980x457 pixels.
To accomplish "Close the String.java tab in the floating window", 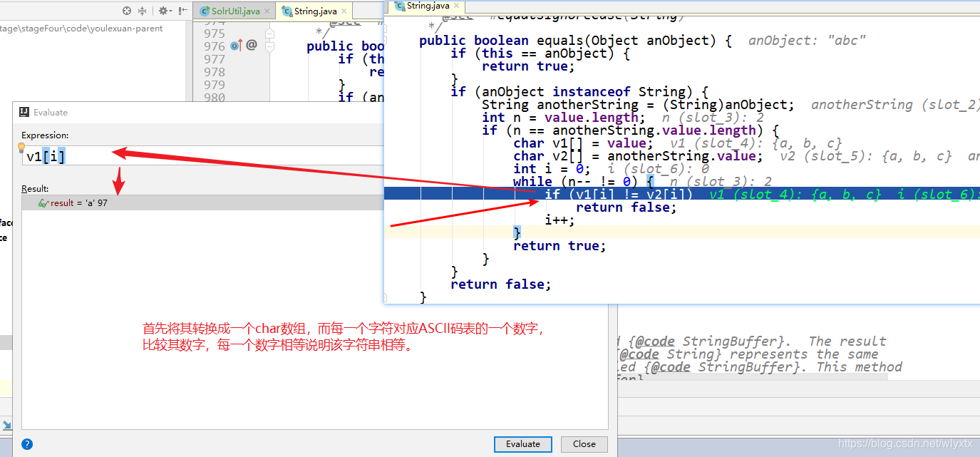I will click(x=457, y=6).
